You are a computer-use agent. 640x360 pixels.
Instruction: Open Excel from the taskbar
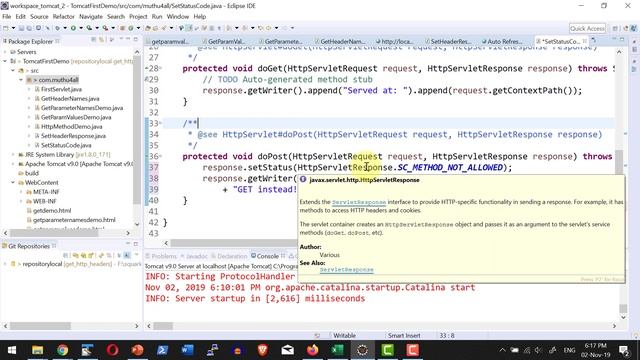click(338, 350)
